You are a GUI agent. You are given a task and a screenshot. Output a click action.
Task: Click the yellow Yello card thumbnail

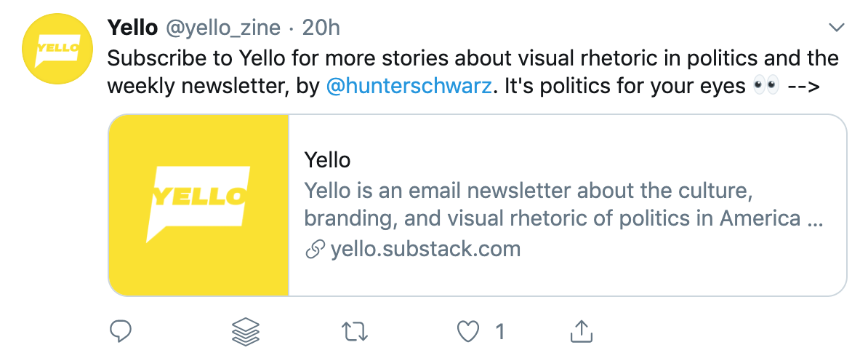[198, 205]
